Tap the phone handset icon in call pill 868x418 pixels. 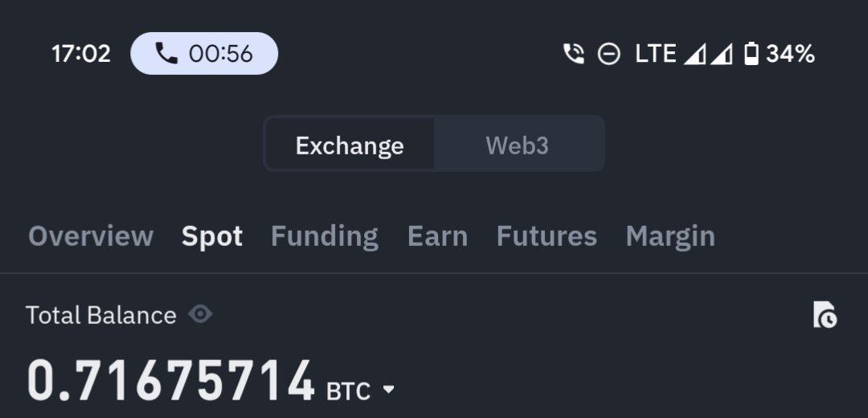(166, 54)
